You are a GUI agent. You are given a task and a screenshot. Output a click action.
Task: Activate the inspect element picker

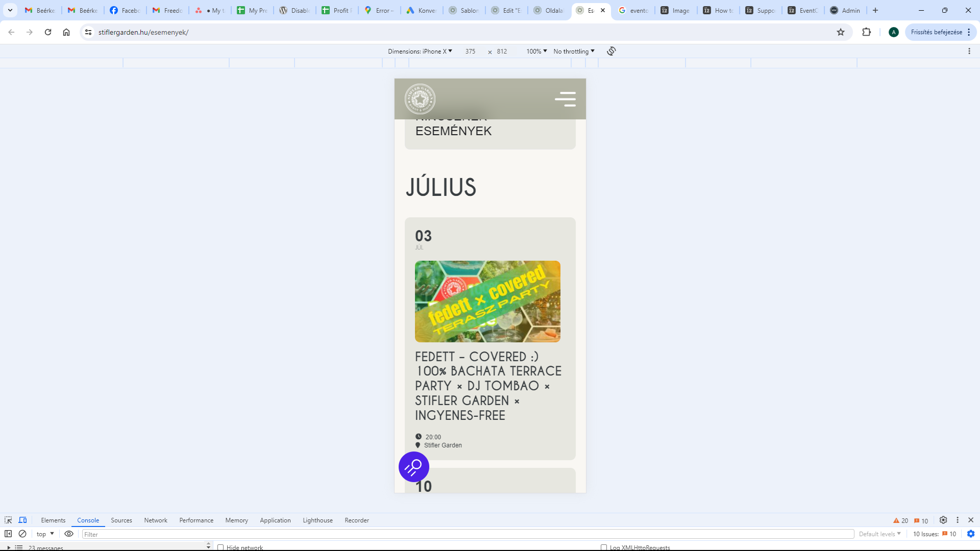pyautogui.click(x=8, y=520)
